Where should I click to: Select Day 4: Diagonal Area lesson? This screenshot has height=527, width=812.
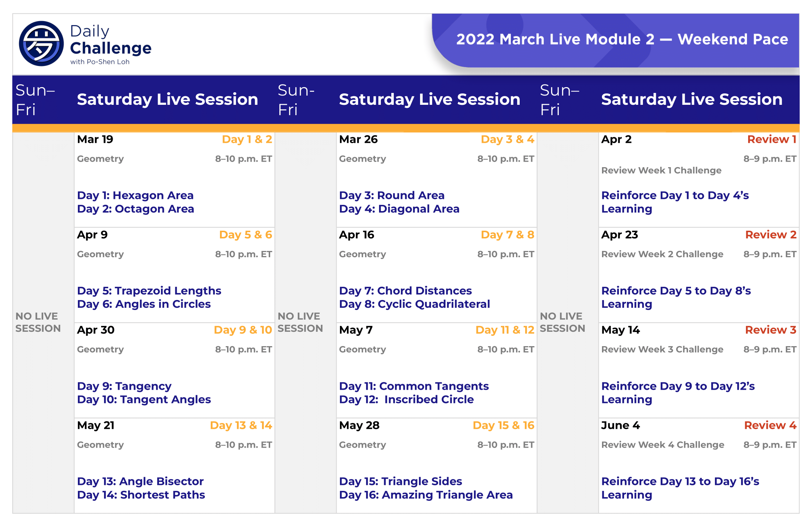[x=399, y=209]
